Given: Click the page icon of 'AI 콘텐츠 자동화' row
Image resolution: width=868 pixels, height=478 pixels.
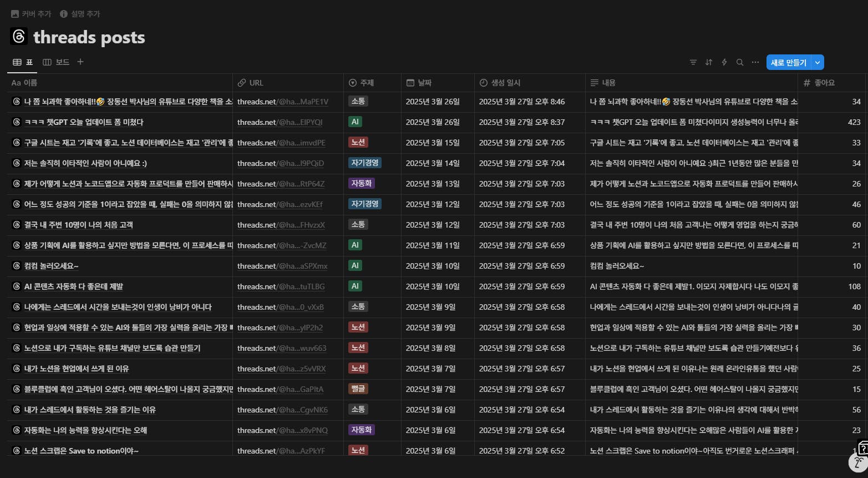Looking at the screenshot, I should 17,286.
